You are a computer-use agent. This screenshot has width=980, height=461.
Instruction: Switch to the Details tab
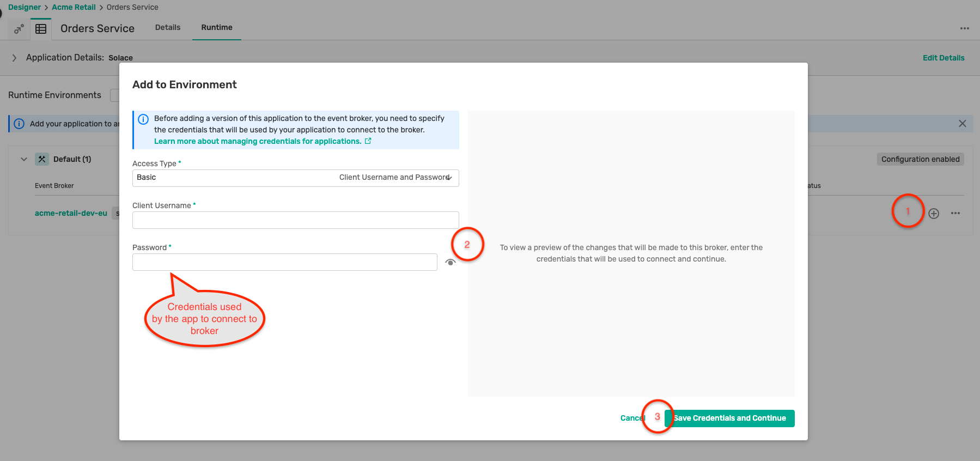[167, 27]
